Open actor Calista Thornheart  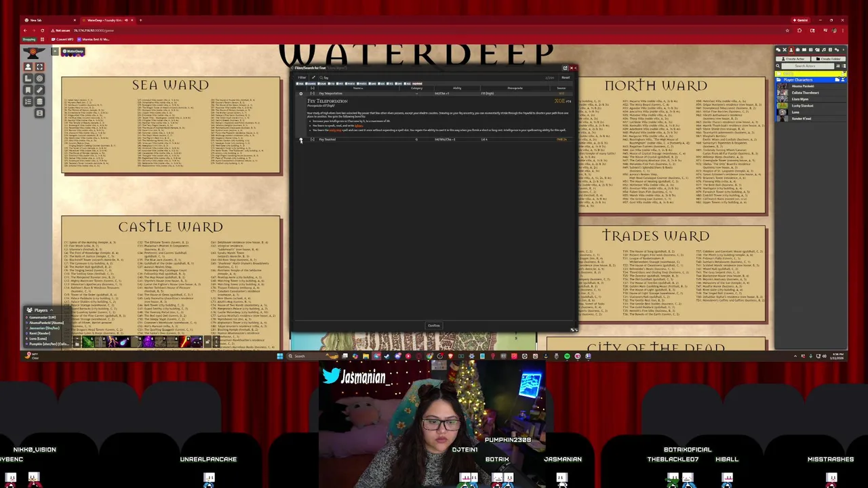[x=811, y=93]
